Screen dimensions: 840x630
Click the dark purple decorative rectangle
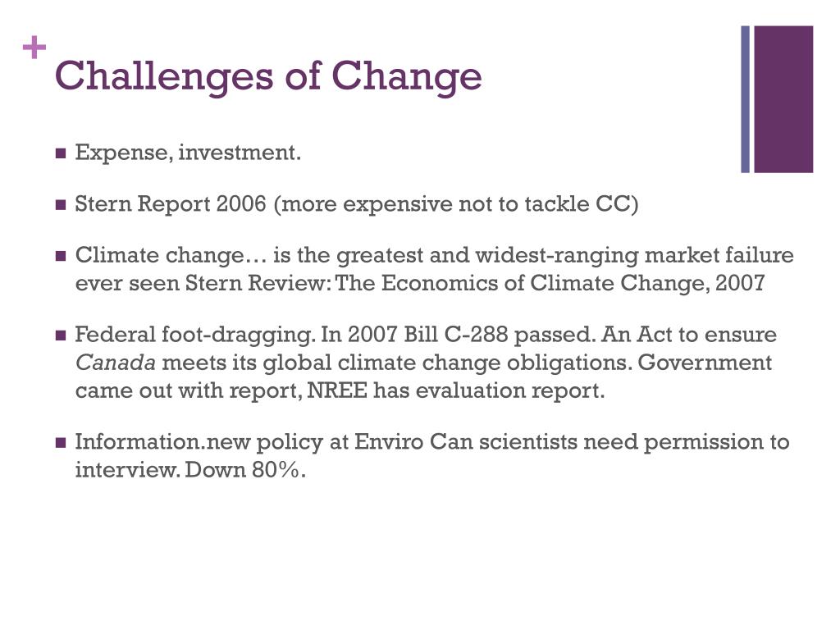[783, 99]
